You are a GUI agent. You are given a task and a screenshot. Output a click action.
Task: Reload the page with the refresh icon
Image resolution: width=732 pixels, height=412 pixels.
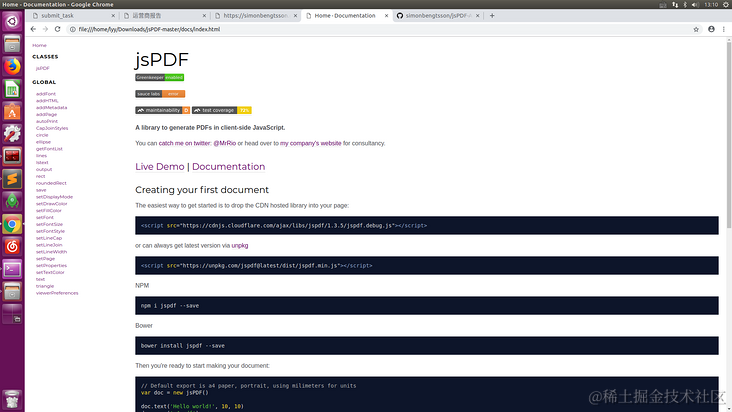pyautogui.click(x=57, y=29)
